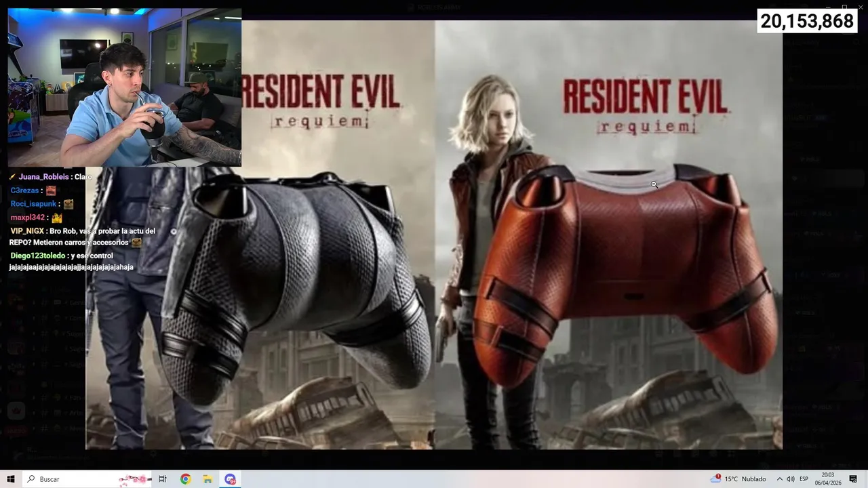Open File Explorer from the taskbar
The width and height of the screenshot is (868, 488).
pyautogui.click(x=208, y=479)
